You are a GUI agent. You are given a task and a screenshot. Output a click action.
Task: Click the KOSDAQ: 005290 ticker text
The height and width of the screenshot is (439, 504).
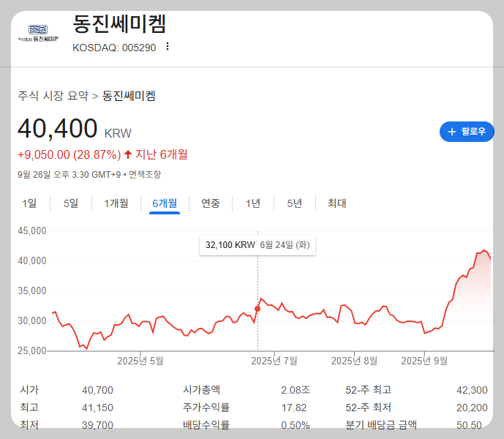click(114, 48)
